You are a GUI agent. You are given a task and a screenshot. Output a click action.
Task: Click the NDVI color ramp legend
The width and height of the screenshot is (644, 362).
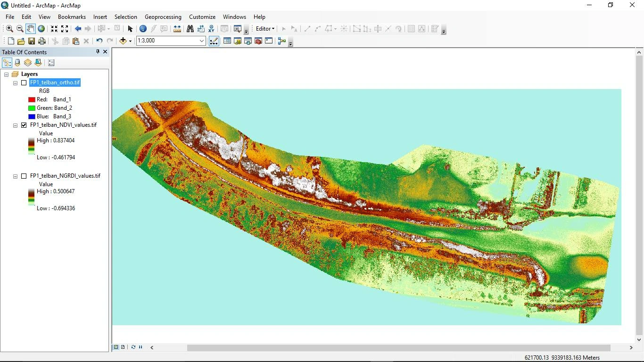[x=31, y=146]
